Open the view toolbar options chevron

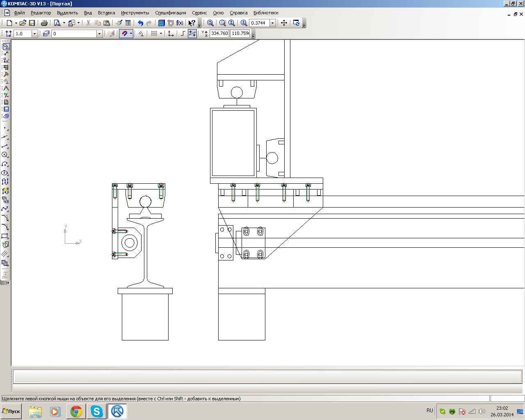[304, 25]
